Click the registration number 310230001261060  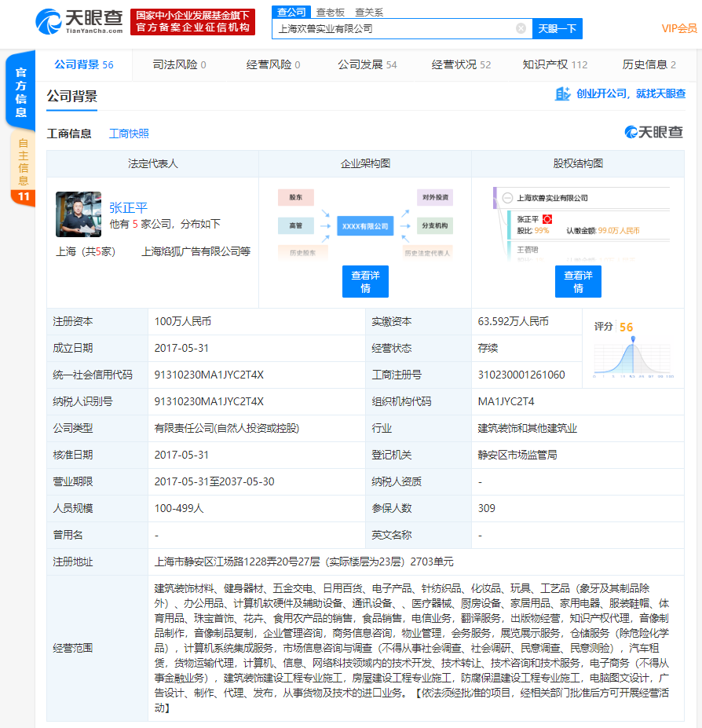tap(521, 375)
